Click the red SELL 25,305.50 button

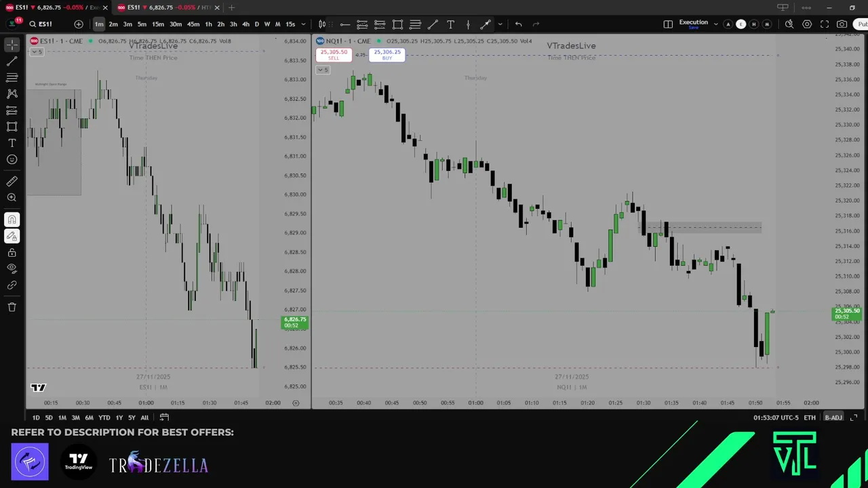coord(334,54)
